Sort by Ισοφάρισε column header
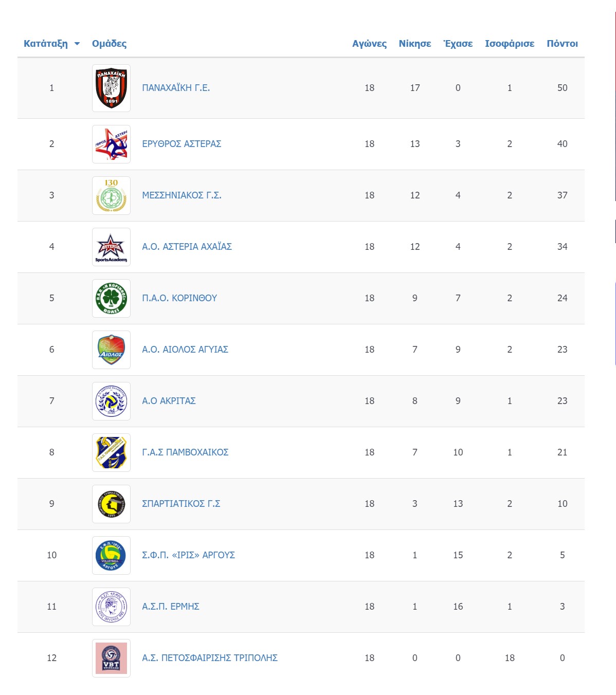Image resolution: width=616 pixels, height=695 pixels. click(x=510, y=44)
